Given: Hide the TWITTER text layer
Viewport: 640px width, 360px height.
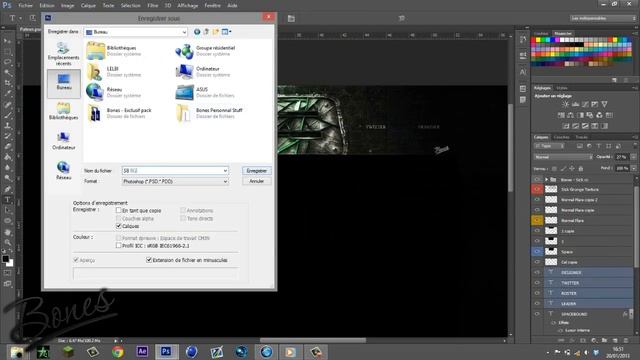Looking at the screenshot, I should tap(537, 282).
